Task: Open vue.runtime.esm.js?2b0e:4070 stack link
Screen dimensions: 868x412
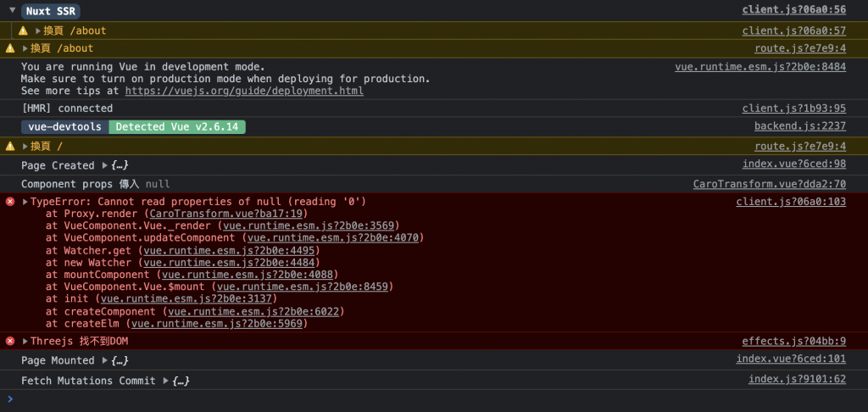Action: click(332, 238)
